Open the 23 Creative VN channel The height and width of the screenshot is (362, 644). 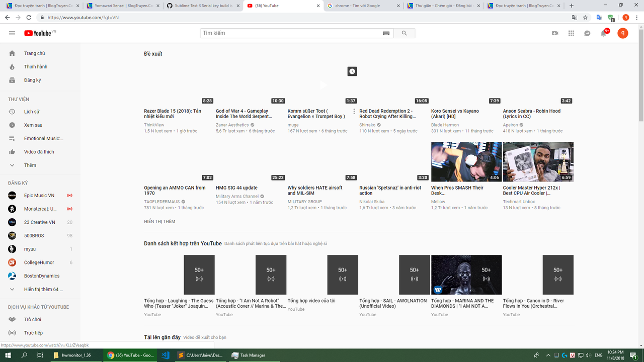click(x=40, y=222)
